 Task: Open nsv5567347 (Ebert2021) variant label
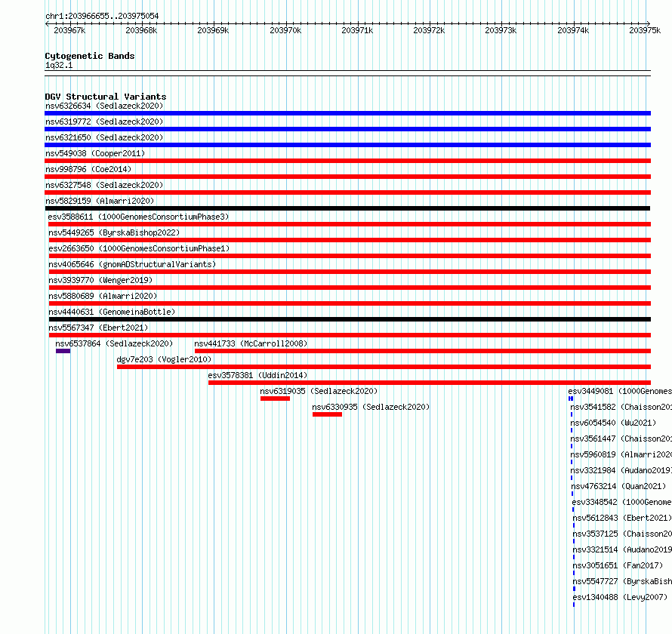(x=98, y=328)
